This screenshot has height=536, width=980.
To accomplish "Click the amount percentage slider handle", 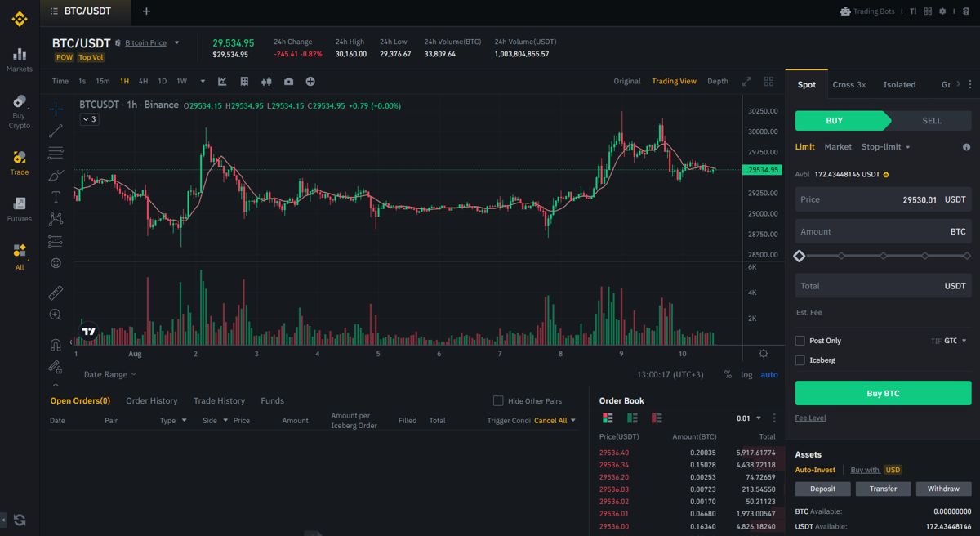I will (x=800, y=256).
